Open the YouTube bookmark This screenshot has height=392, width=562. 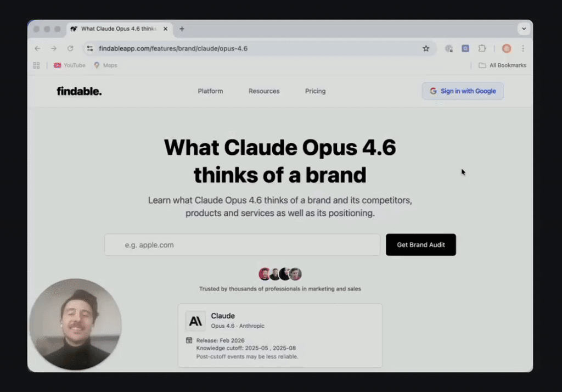(70, 65)
